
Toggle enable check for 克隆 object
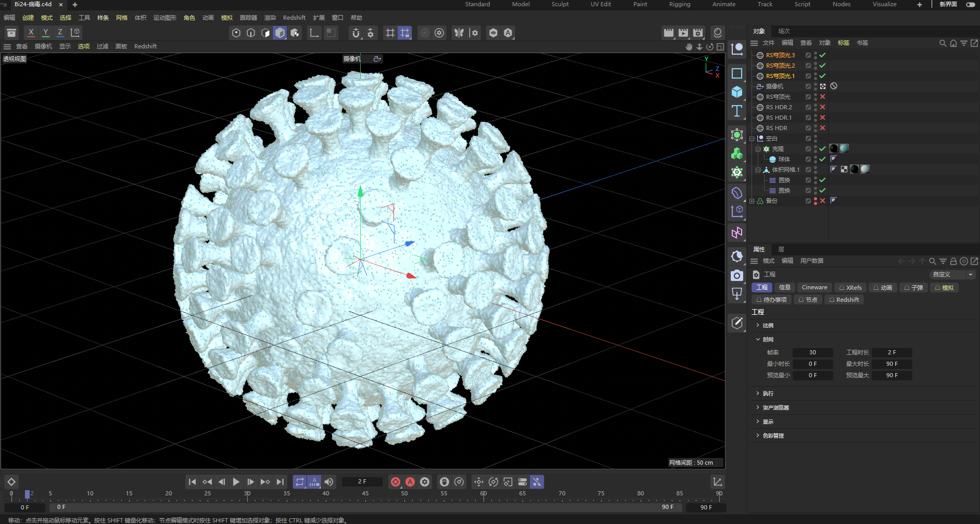822,149
